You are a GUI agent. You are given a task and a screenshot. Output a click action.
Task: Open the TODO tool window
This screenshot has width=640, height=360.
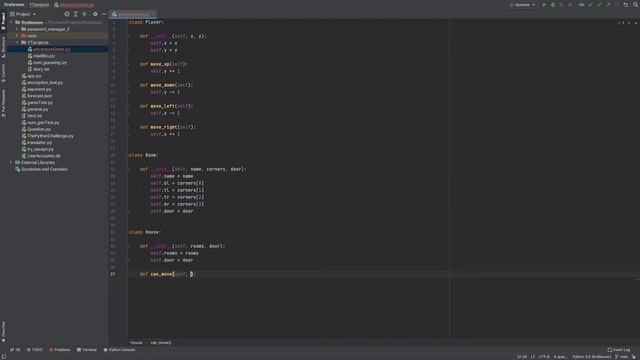pos(35,350)
